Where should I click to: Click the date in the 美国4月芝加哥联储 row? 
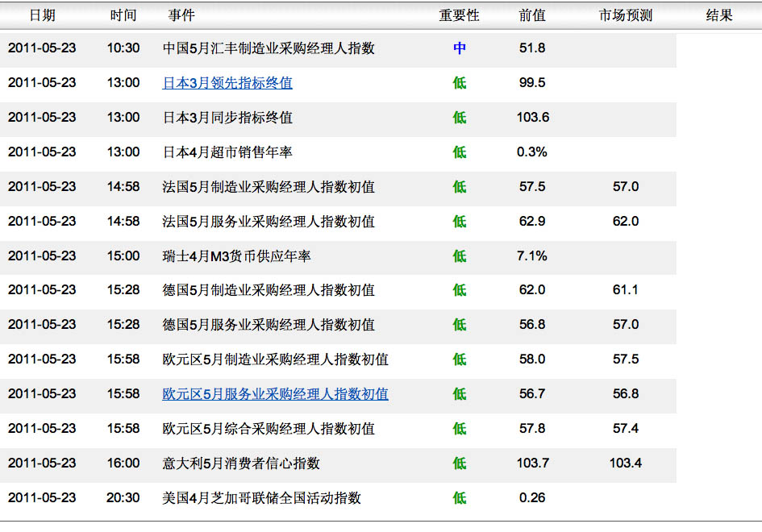42,498
